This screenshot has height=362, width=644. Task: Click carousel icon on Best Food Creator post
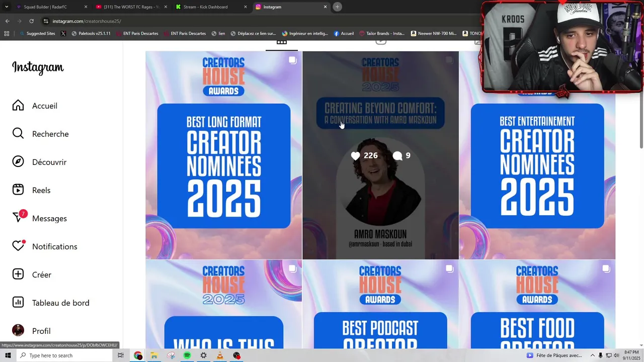[606, 268]
